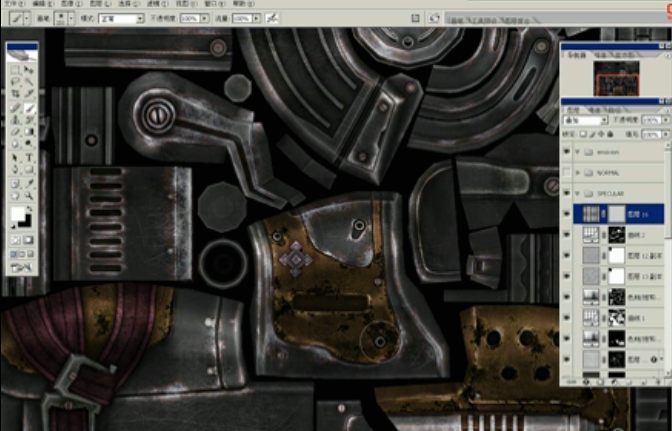This screenshot has height=431, width=672.
Task: Open the layer opacity arrow in Layers panel
Action: coord(666,120)
